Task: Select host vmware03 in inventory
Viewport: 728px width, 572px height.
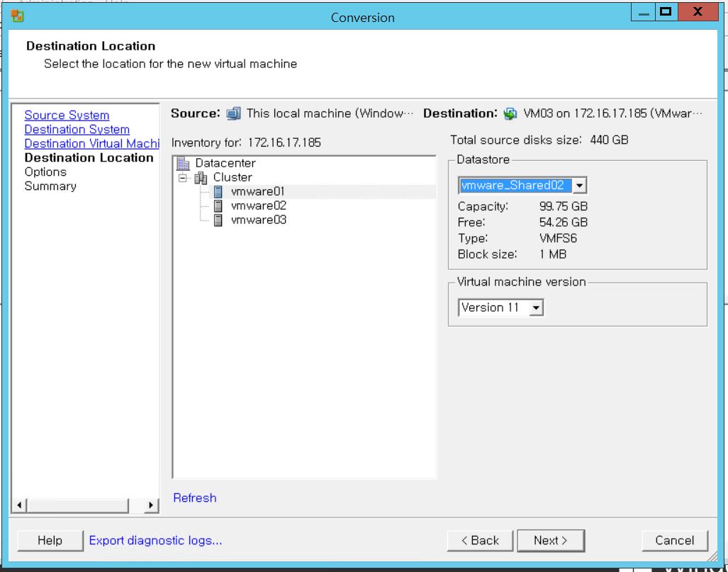Action: (x=259, y=220)
